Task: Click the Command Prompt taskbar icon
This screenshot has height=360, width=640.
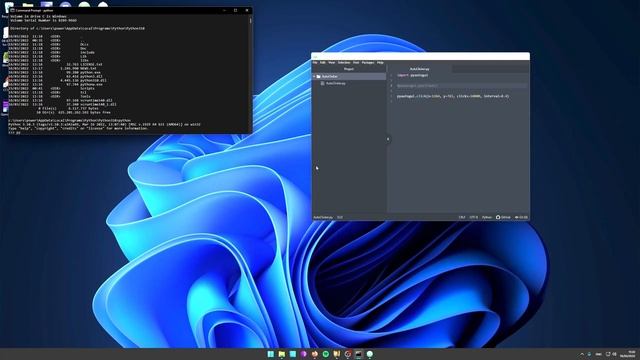Action: [358, 354]
